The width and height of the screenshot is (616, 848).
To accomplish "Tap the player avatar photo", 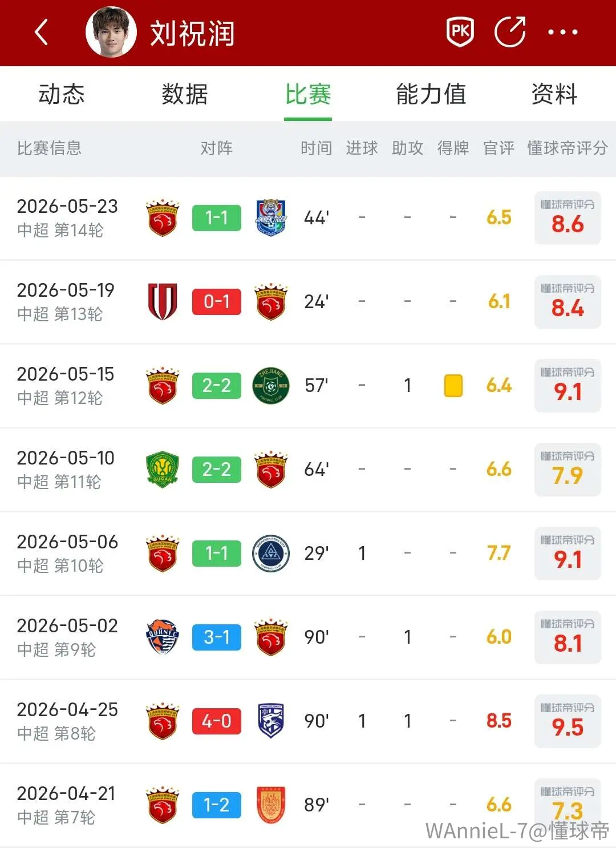I will [111, 32].
